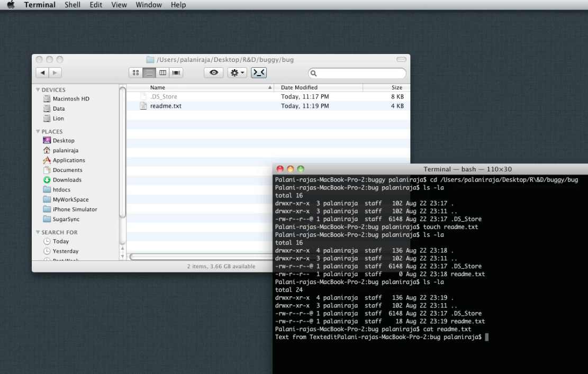Click 'Today, 11:17 PM' date cell
This screenshot has width=588, height=374.
(305, 96)
